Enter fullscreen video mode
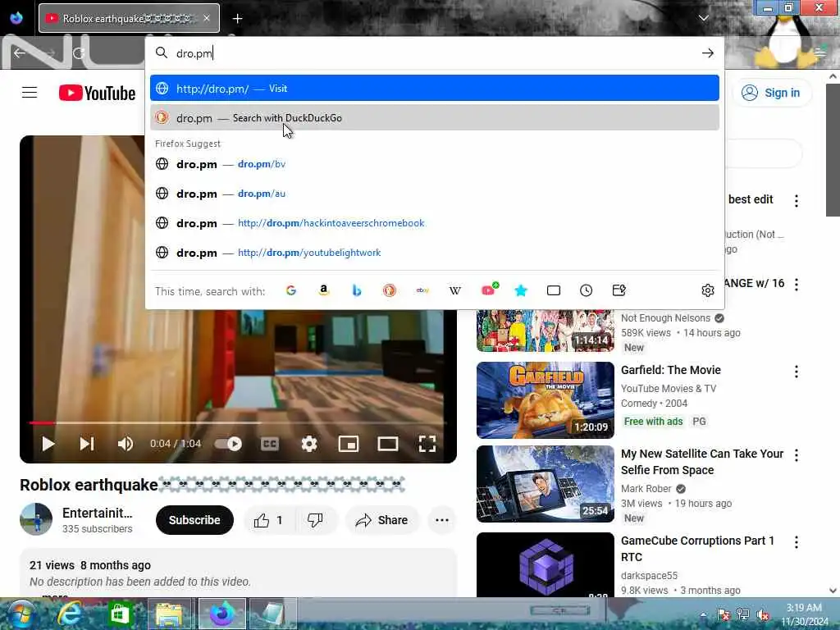 tap(427, 444)
